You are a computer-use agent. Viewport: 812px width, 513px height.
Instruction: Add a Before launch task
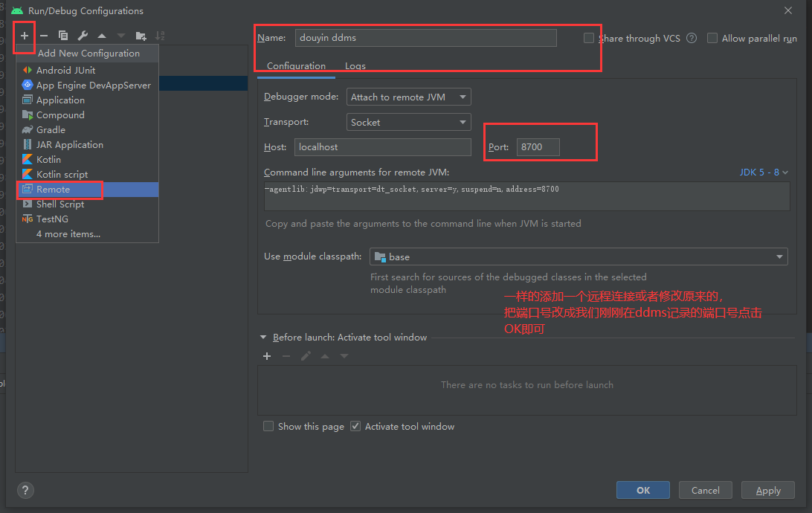click(268, 356)
